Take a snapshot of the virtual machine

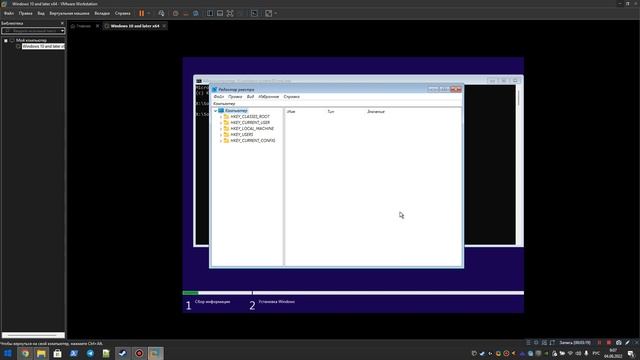pyautogui.click(x=175, y=13)
